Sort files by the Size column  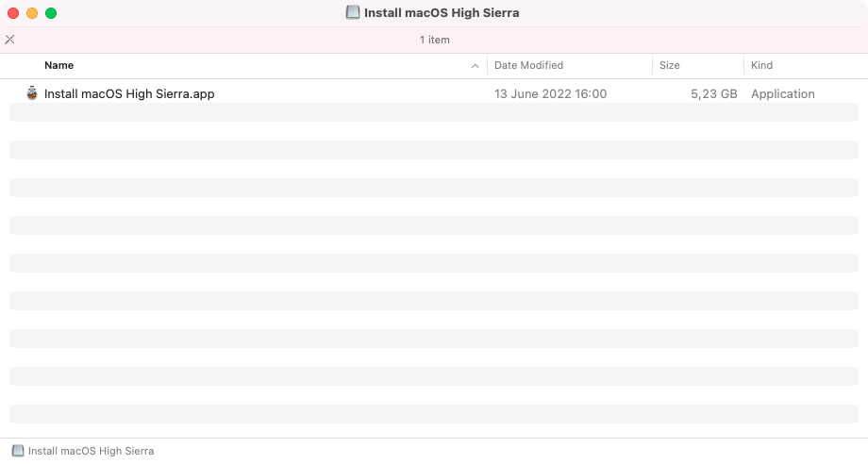point(669,65)
